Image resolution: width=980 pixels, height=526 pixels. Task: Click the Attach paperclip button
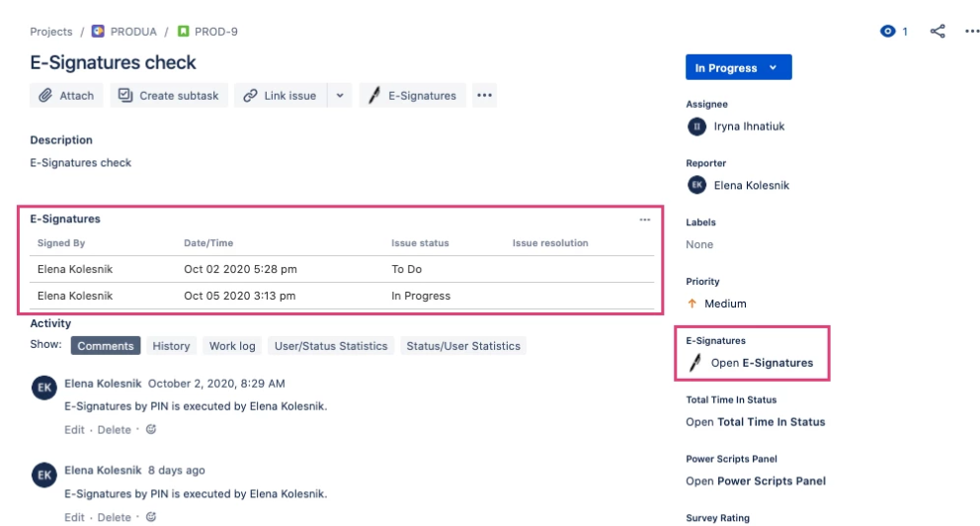coord(66,96)
